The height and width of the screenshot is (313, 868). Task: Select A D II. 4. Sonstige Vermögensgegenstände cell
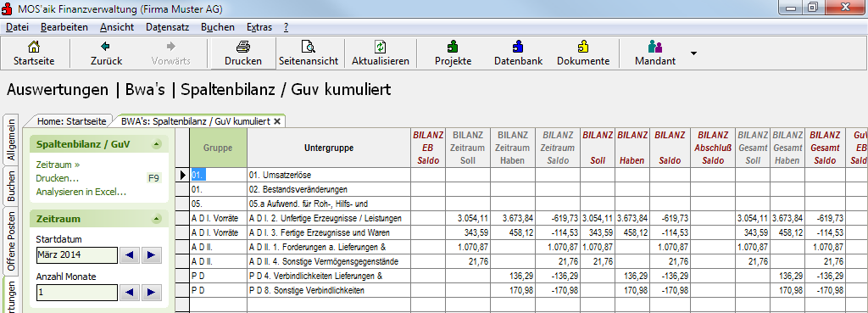(329, 261)
